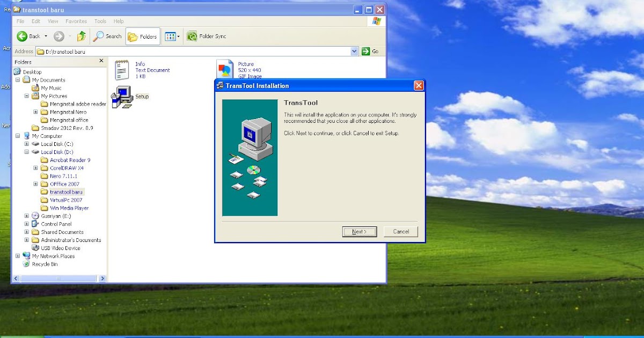The image size is (644, 338).
Task: Open the Tools menu
Action: 100,21
